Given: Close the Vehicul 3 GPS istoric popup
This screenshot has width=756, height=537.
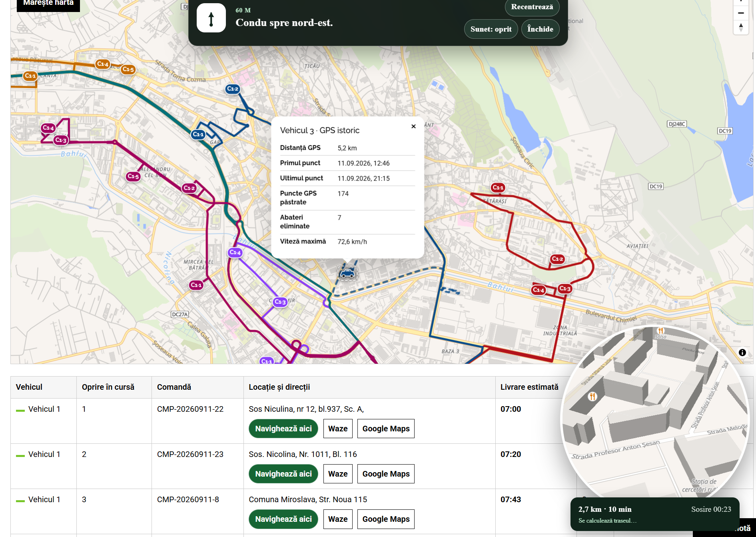Looking at the screenshot, I should (413, 126).
